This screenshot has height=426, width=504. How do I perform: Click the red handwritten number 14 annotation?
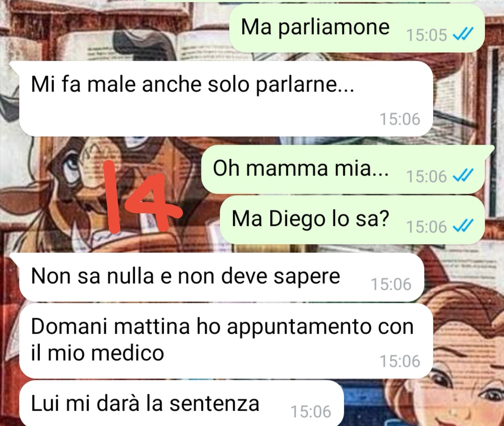(x=142, y=197)
